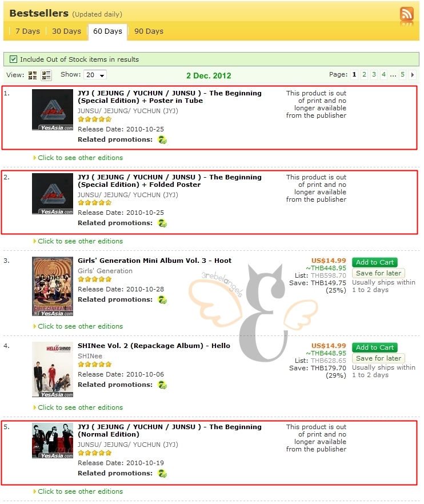Uncheck Include Out of Stock items
The height and width of the screenshot is (504, 424).
point(13,59)
